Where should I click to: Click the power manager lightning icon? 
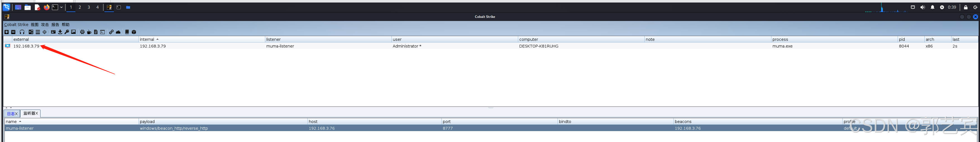point(942,7)
